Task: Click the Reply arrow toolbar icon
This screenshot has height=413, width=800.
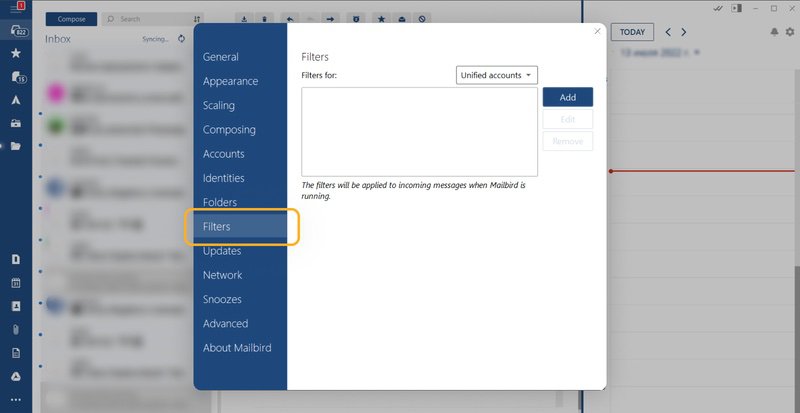Action: point(290,19)
